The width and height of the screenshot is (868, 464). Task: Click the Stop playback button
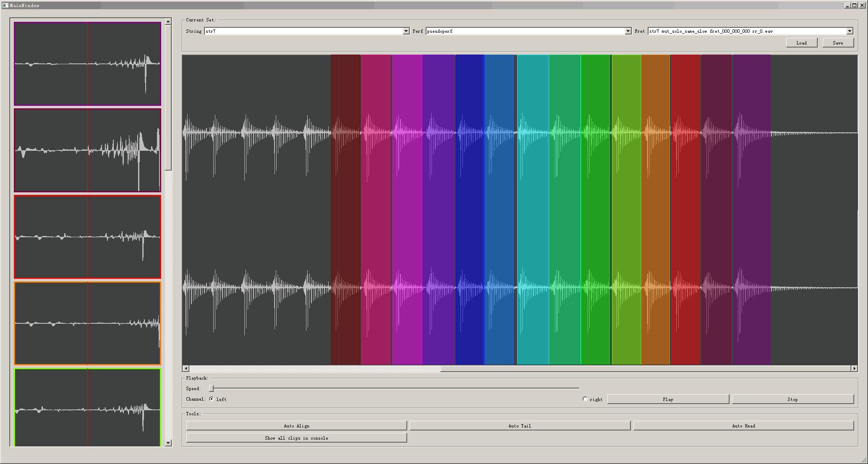point(792,399)
